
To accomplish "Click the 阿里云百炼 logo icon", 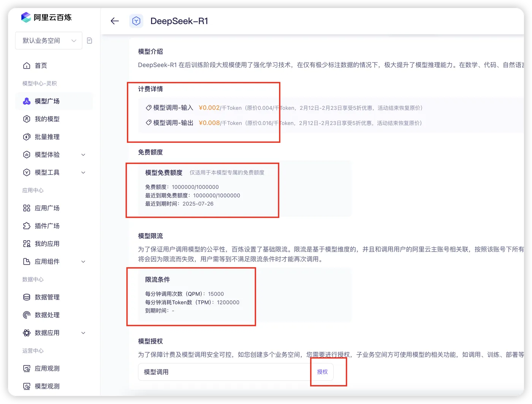I will 26,17.
